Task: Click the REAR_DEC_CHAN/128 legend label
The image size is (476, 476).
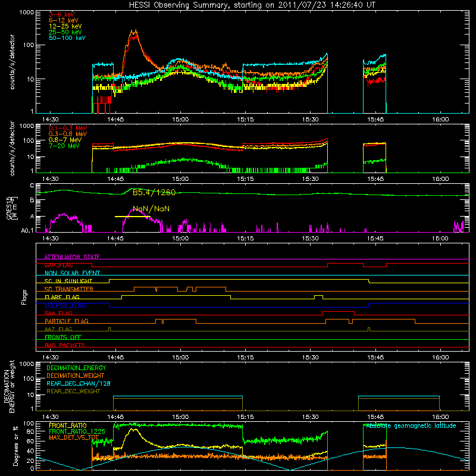Action: [x=79, y=384]
